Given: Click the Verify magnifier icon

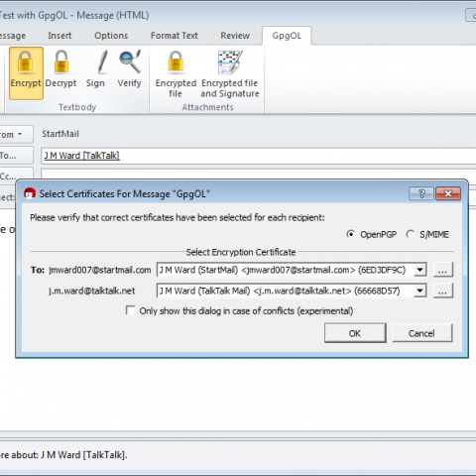Looking at the screenshot, I should [130, 61].
